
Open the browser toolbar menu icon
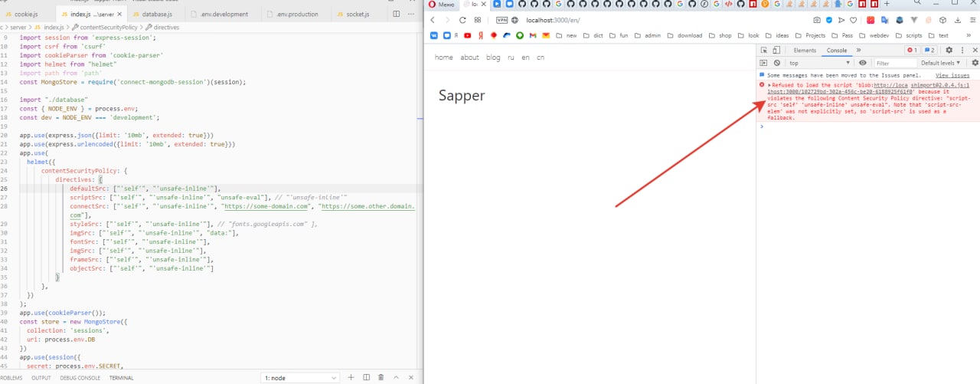point(974,20)
